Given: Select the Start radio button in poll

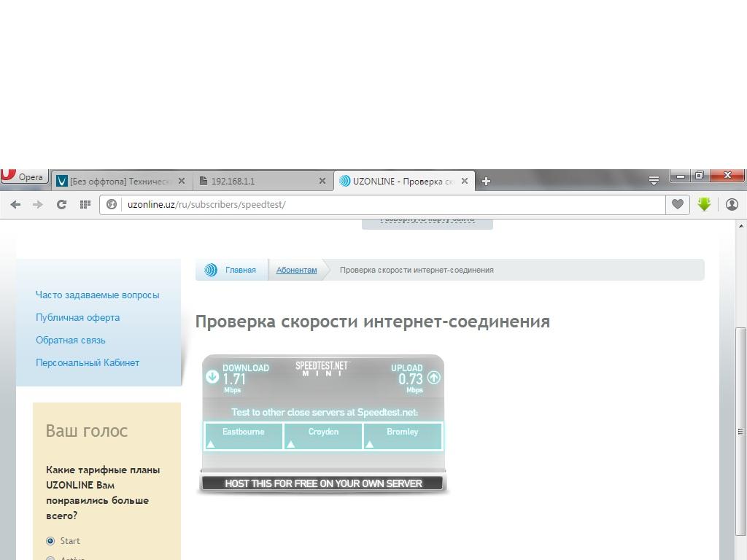Looking at the screenshot, I should [x=50, y=541].
